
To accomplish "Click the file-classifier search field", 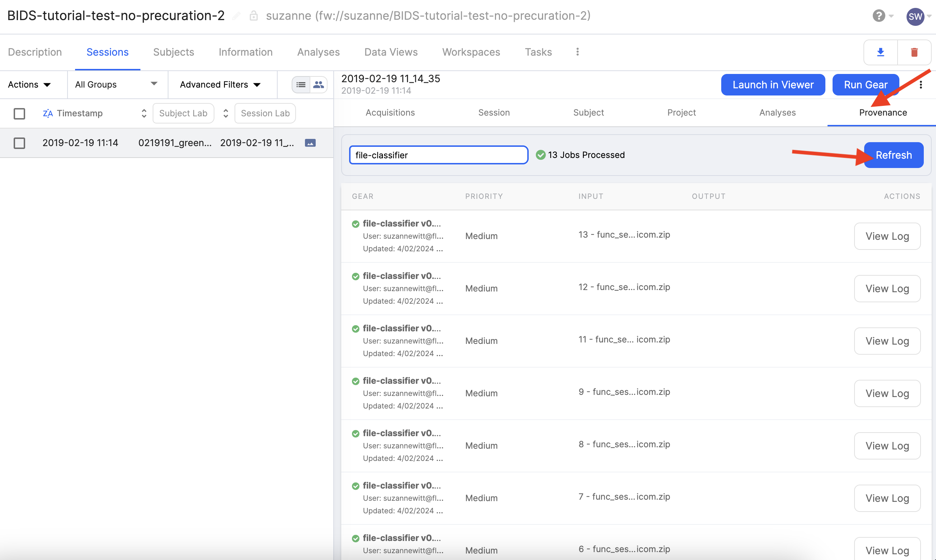I will [x=438, y=155].
